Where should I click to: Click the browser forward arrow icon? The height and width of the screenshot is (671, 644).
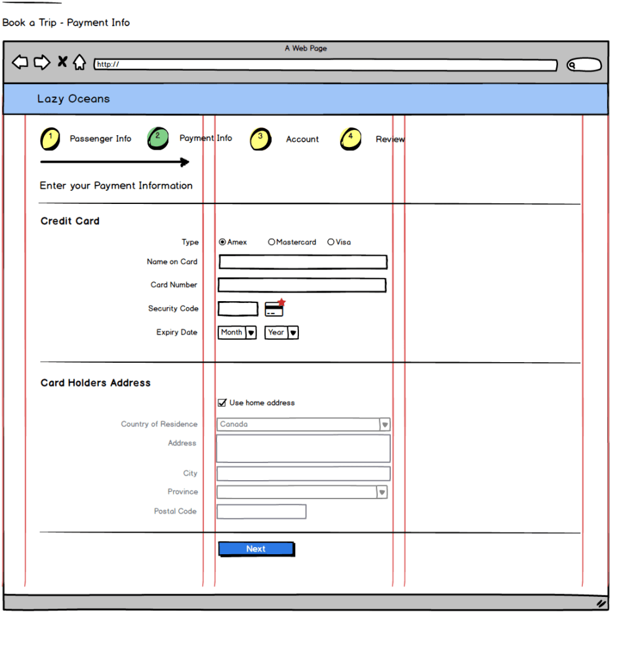[x=42, y=62]
